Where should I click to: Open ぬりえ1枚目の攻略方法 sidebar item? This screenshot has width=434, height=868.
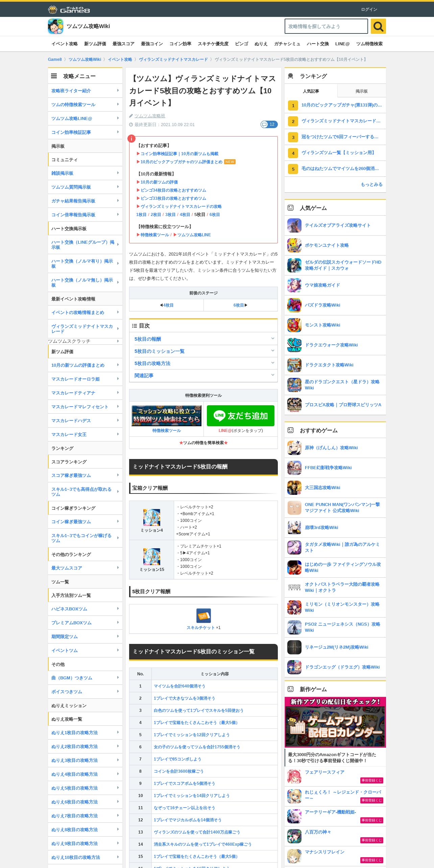85,732
